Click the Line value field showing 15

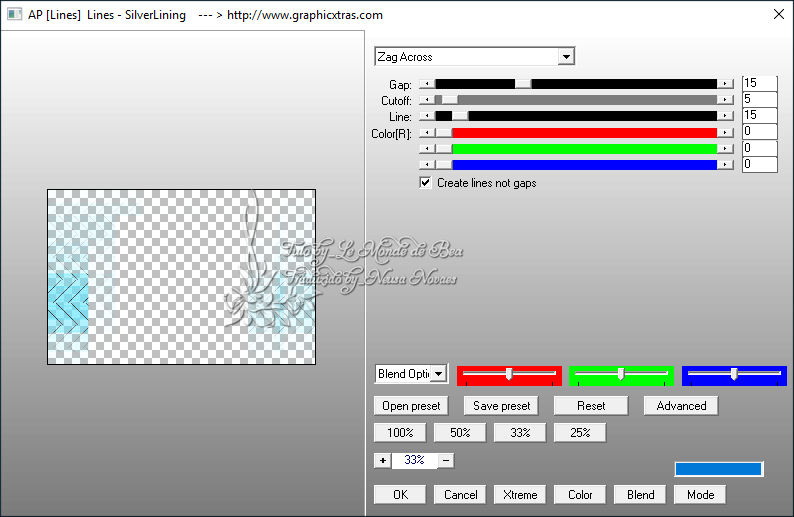point(759,115)
